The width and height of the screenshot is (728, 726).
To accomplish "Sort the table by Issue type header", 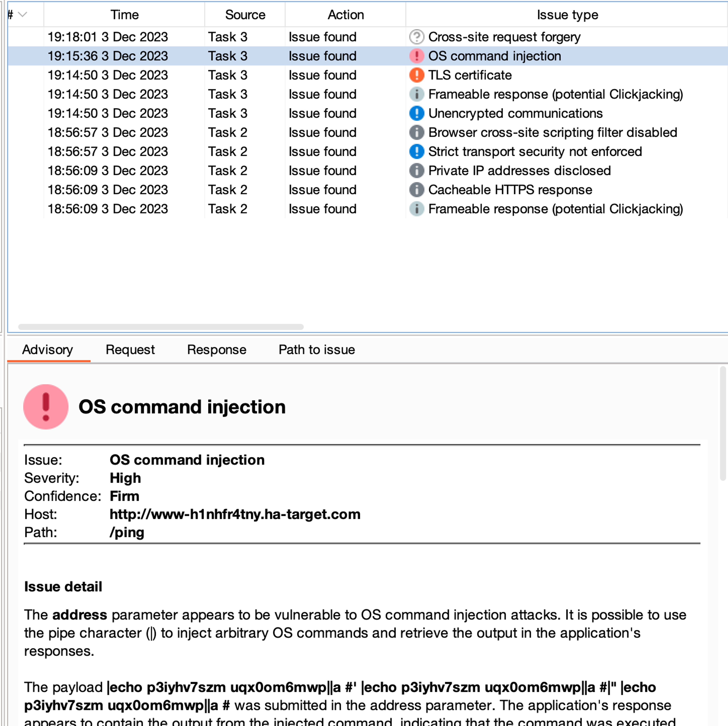I will click(x=567, y=15).
